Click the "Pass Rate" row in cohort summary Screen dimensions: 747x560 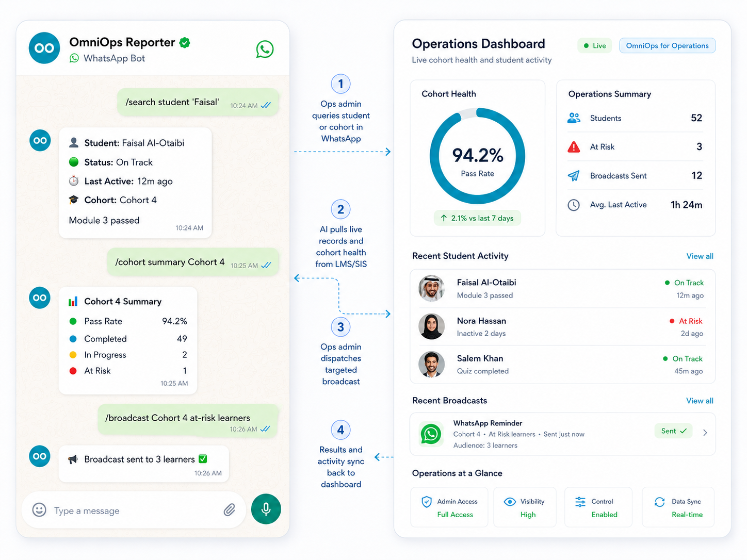coord(128,321)
